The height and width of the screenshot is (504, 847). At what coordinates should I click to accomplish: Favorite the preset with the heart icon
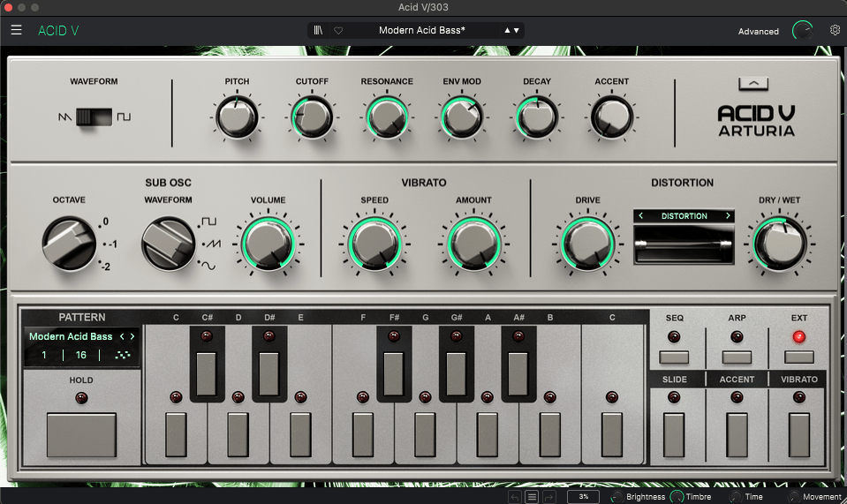point(337,30)
